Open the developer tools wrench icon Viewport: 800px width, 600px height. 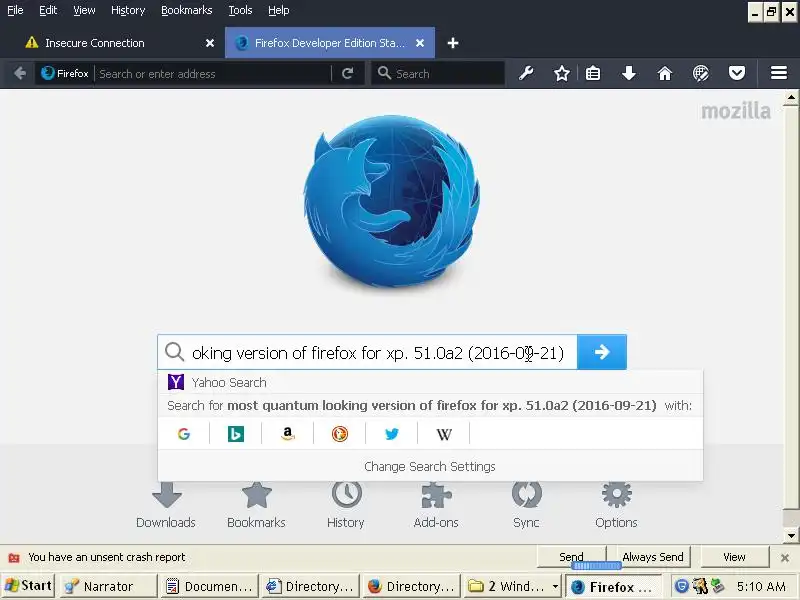(526, 73)
